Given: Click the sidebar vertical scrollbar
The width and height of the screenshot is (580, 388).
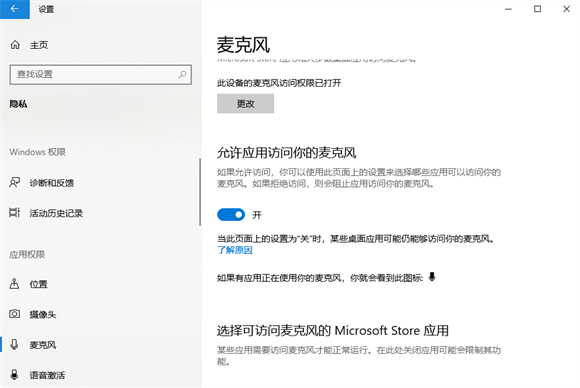Looking at the screenshot, I should pos(200,192).
